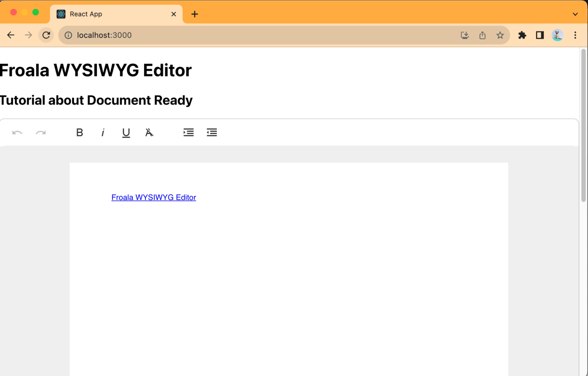Reload the localhost page
The width and height of the screenshot is (588, 376).
46,35
